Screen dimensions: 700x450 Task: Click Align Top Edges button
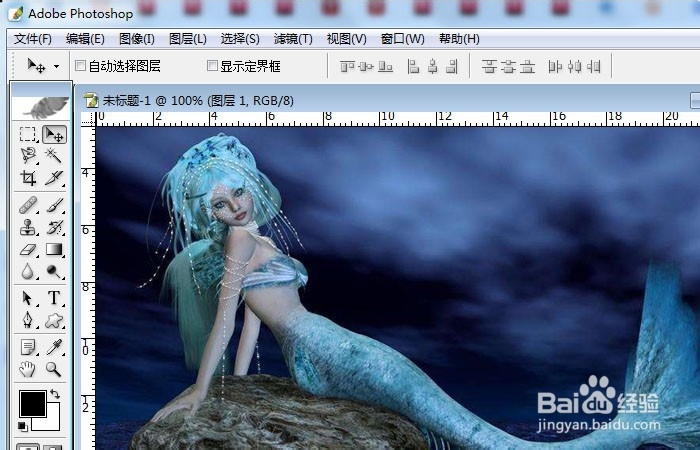[347, 67]
